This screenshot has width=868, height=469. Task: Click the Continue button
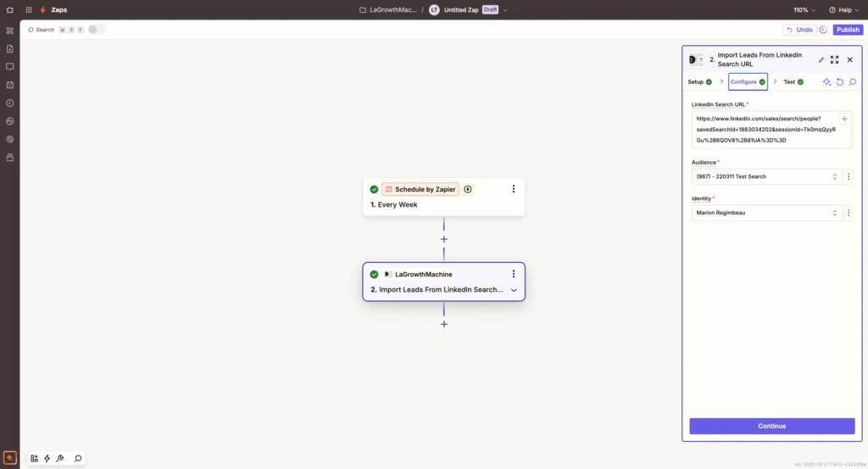(x=771, y=426)
